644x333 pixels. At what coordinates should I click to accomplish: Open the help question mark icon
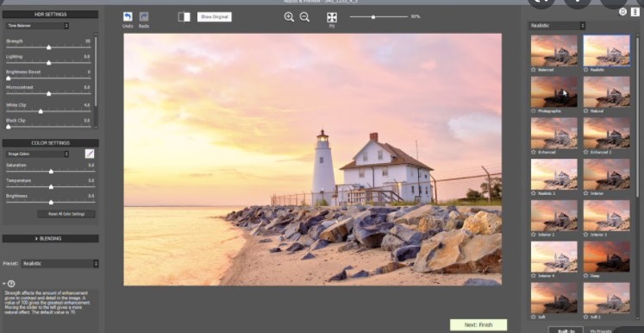[11, 284]
